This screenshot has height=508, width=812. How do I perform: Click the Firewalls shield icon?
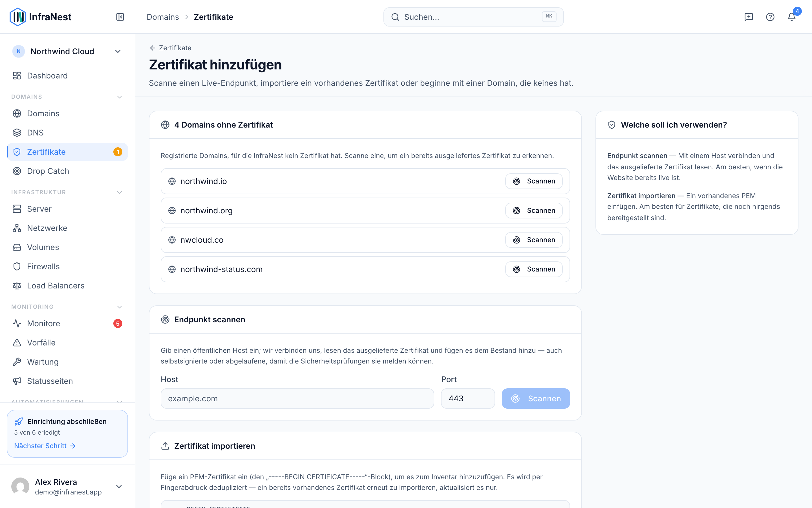[x=17, y=266]
